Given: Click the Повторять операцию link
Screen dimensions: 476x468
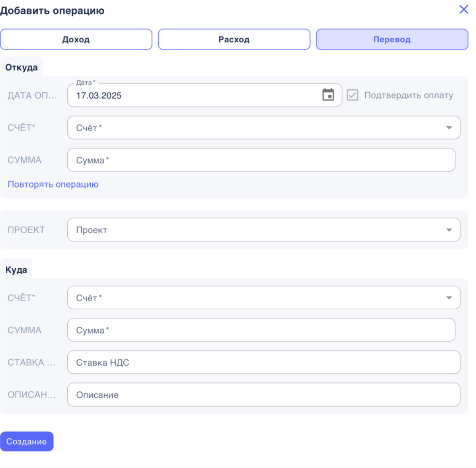Looking at the screenshot, I should [x=53, y=185].
